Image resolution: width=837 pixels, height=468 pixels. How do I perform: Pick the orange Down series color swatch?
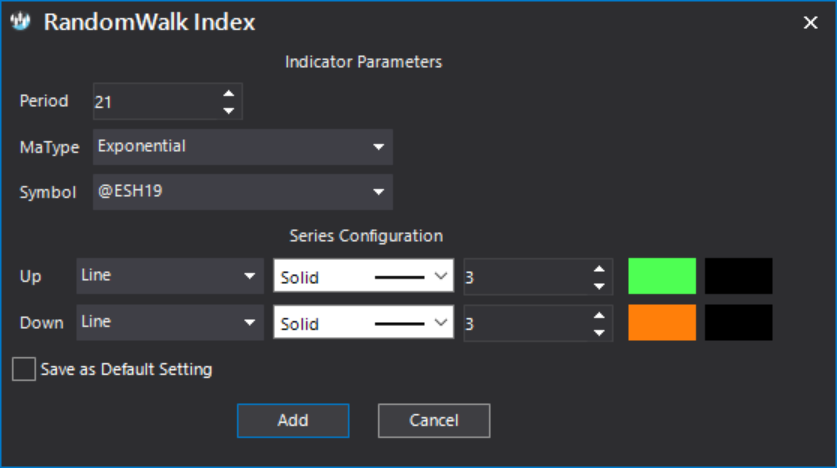pos(662,322)
